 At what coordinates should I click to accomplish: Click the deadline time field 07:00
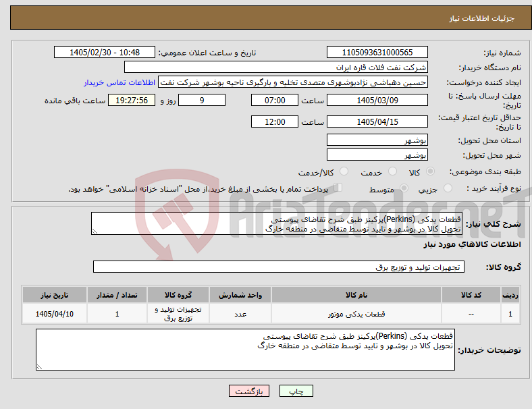tap(275, 100)
